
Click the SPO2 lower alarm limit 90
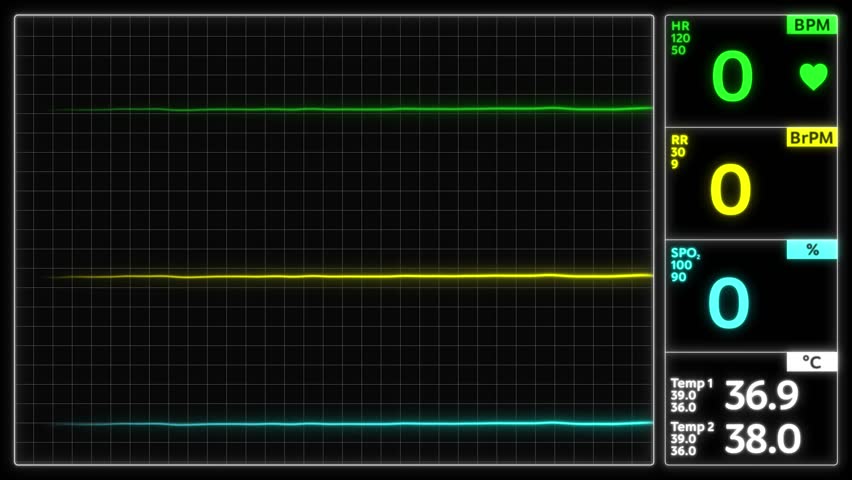click(678, 277)
